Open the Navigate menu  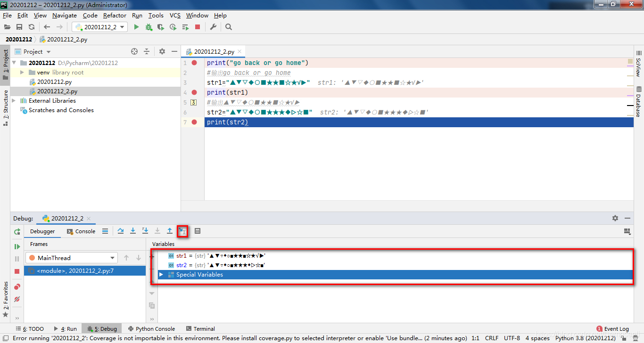(65, 15)
